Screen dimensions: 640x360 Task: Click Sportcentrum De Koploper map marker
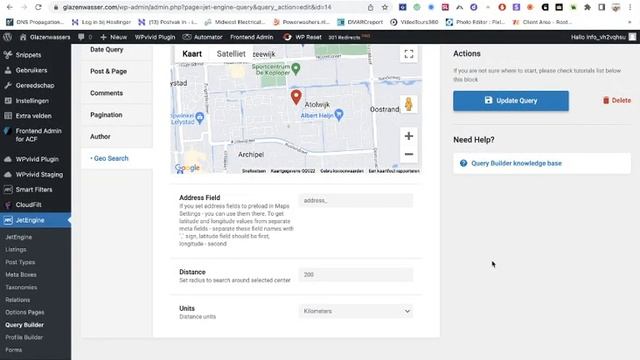(296, 69)
